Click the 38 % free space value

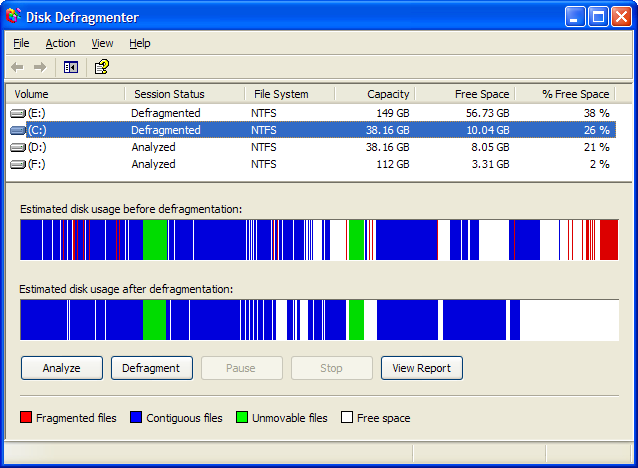pyautogui.click(x=596, y=113)
